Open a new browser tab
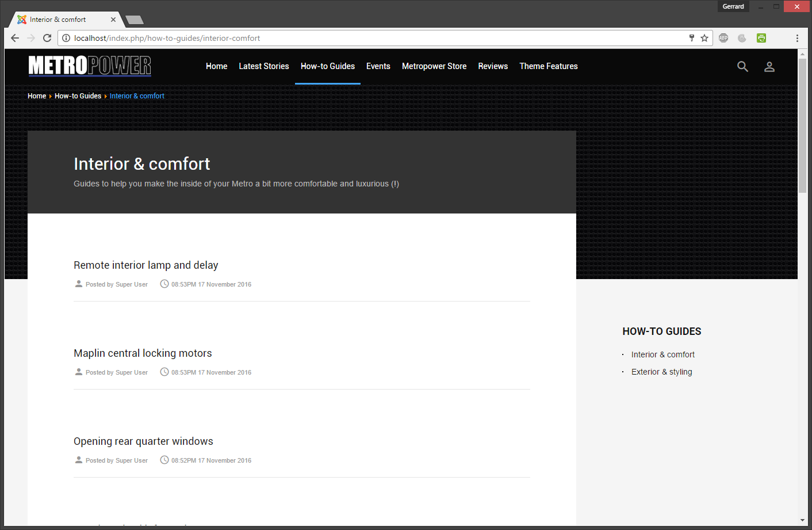This screenshot has width=812, height=530. 135,20
